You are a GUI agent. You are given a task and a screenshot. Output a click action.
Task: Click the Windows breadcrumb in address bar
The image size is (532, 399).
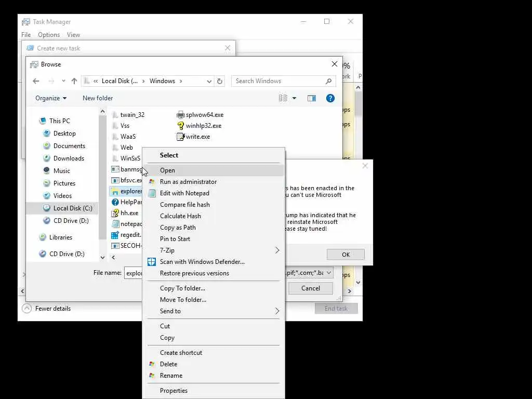(x=162, y=81)
